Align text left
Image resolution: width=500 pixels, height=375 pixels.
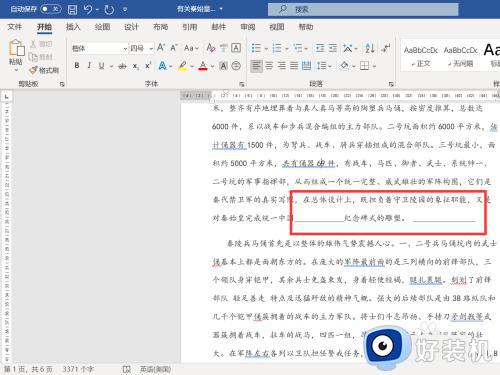tap(256, 66)
